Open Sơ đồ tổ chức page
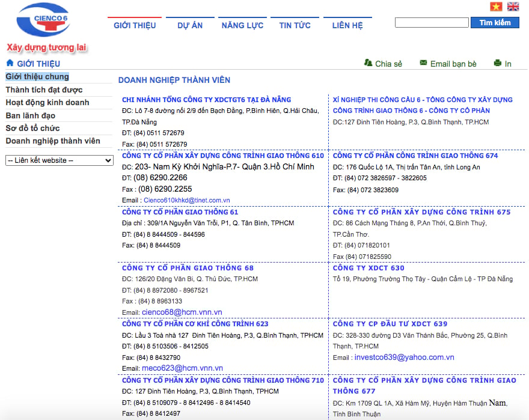 pyautogui.click(x=32, y=128)
